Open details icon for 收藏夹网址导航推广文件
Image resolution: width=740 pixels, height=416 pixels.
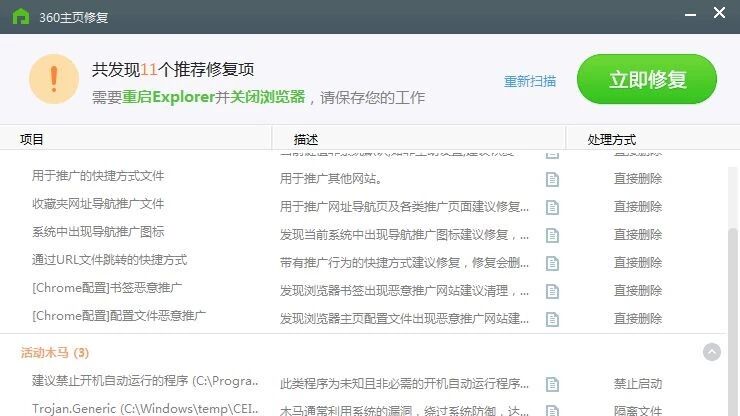click(552, 207)
